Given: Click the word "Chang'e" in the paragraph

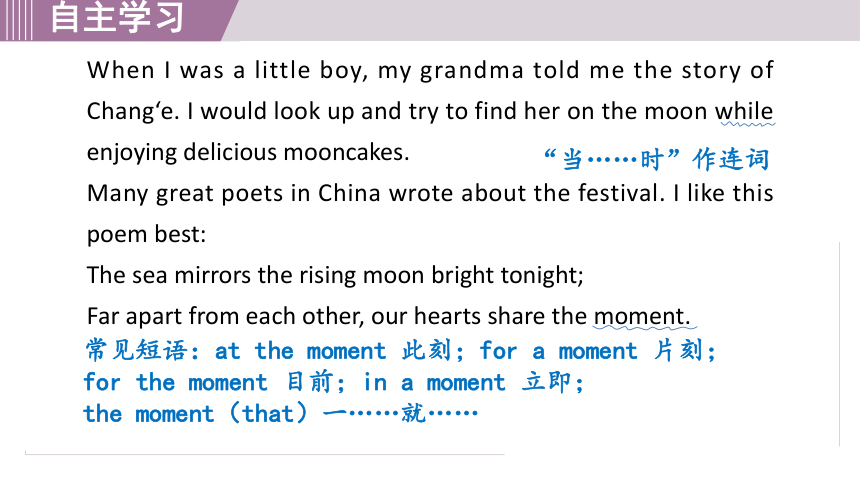Looking at the screenshot, I should click(x=132, y=111).
